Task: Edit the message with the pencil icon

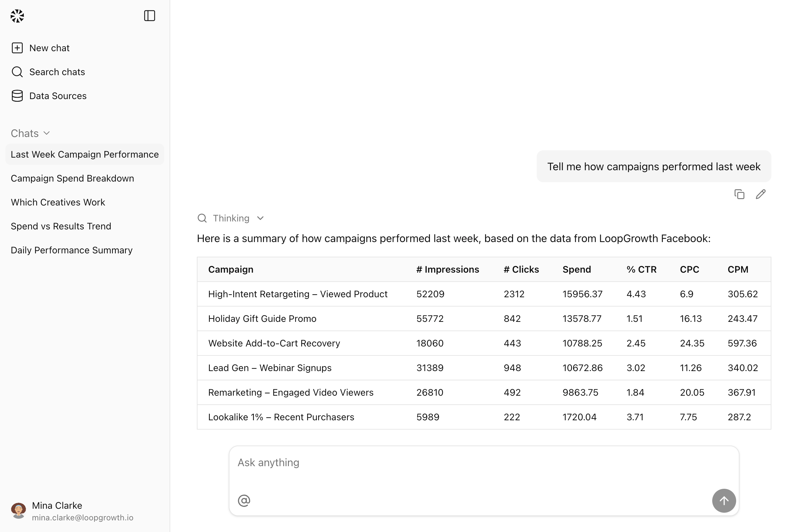Action: pos(760,194)
